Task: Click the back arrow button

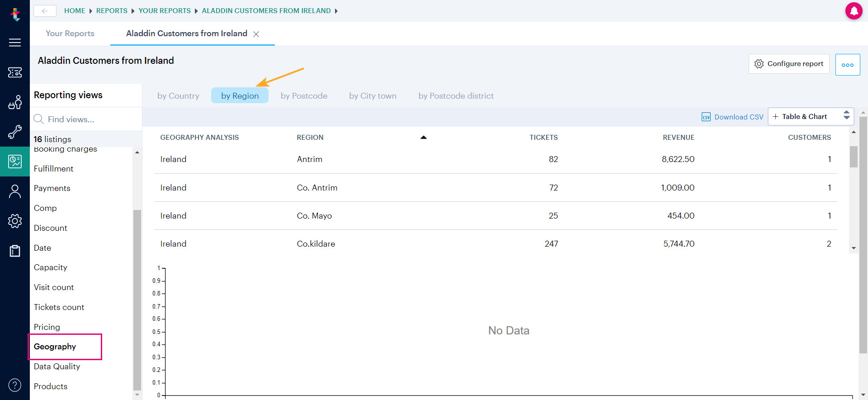Action: click(45, 11)
